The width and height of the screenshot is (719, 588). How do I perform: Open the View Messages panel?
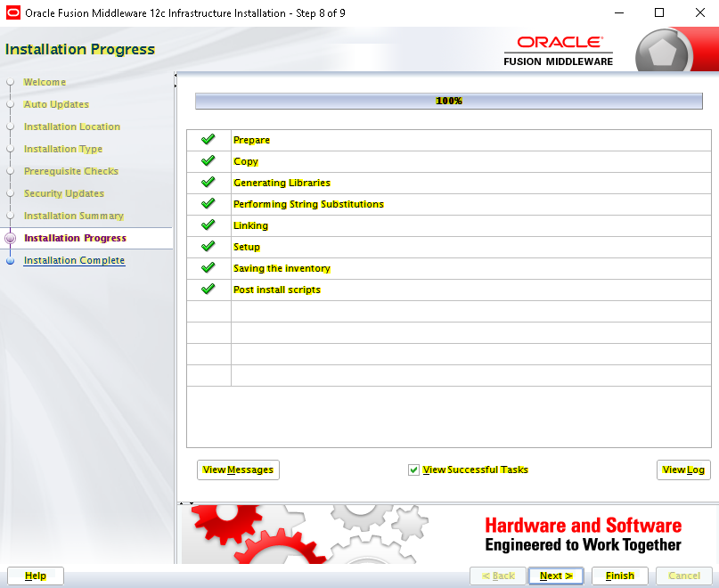(x=238, y=470)
